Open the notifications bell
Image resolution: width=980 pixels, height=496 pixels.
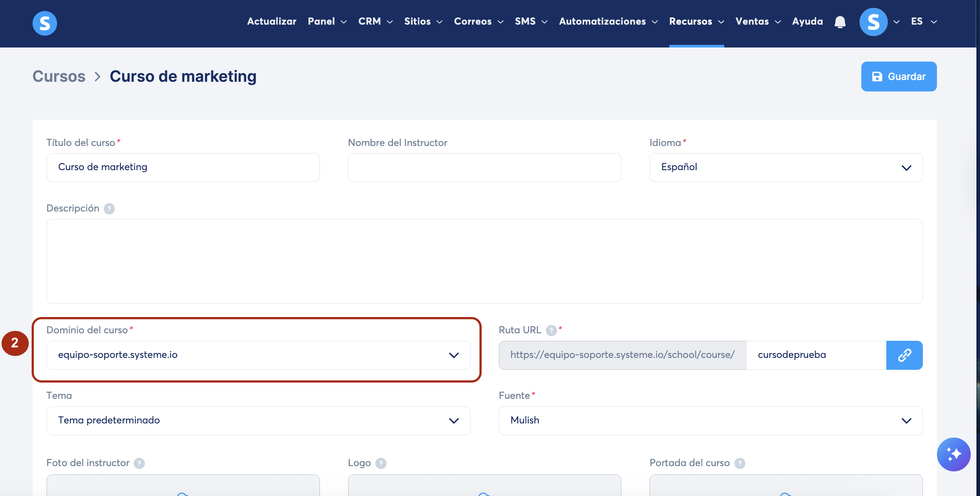tap(840, 22)
